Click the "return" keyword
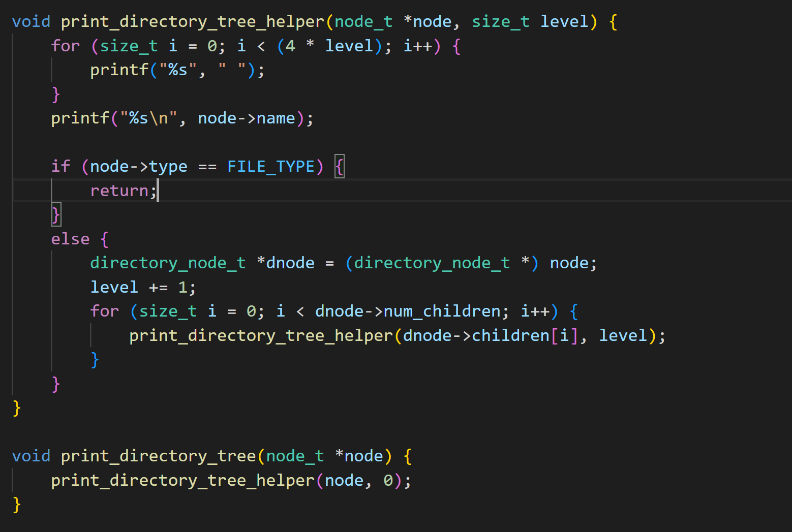Viewport: 792px width, 532px height. [119, 191]
